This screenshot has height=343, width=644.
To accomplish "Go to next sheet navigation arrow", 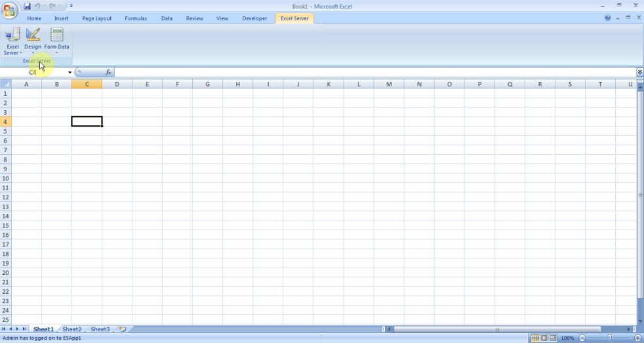I will point(17,329).
